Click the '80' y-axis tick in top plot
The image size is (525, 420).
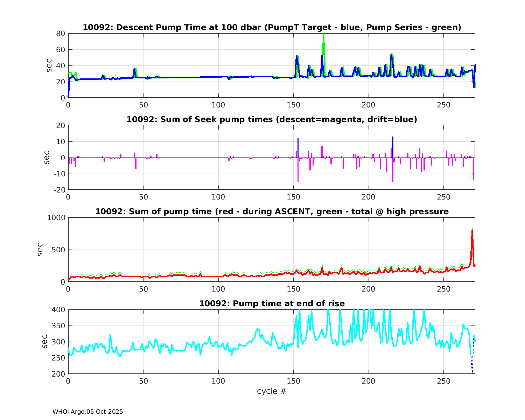[61, 34]
